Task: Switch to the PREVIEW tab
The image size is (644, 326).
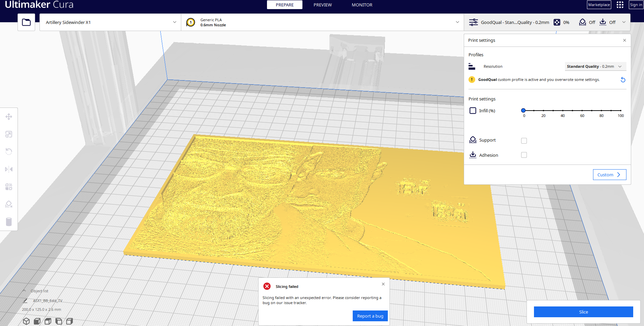Action: click(322, 5)
